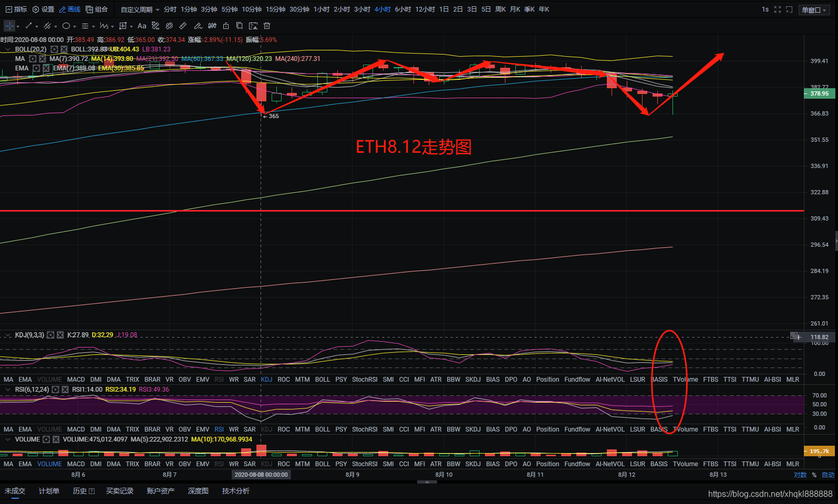Screen dimensions: 838x504
Task: Open the 技术分析 technical analysis tab
Action: (x=235, y=491)
